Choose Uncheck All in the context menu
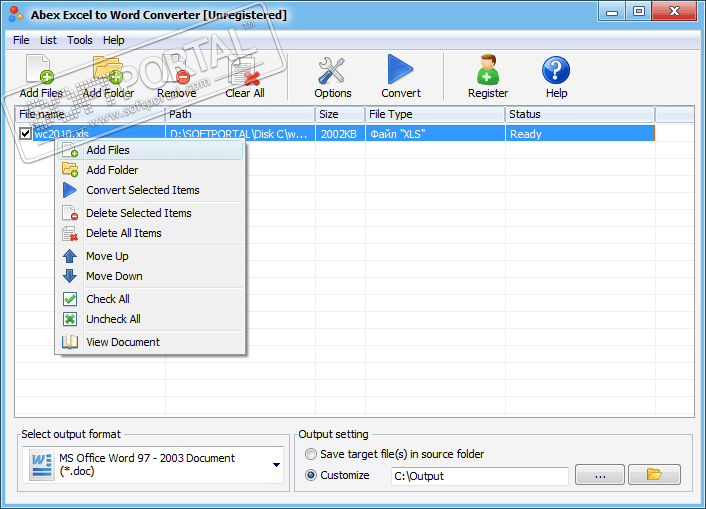Viewport: 706px width, 509px height. point(150,319)
